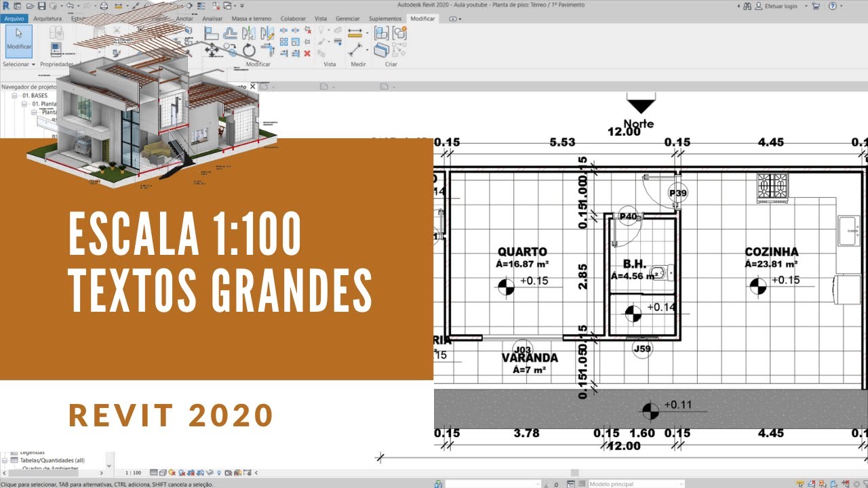Click the horizontal scrollbar thumb below drawing
This screenshot has width=868, height=488.
point(575,472)
